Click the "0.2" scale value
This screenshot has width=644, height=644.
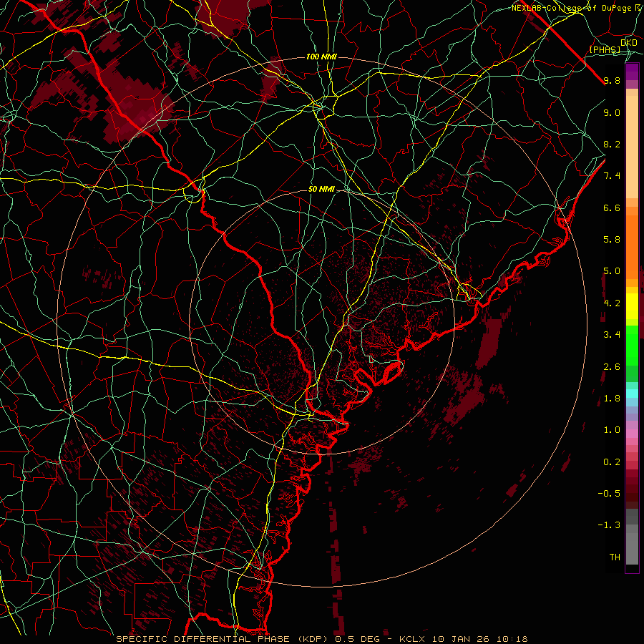pyautogui.click(x=612, y=462)
